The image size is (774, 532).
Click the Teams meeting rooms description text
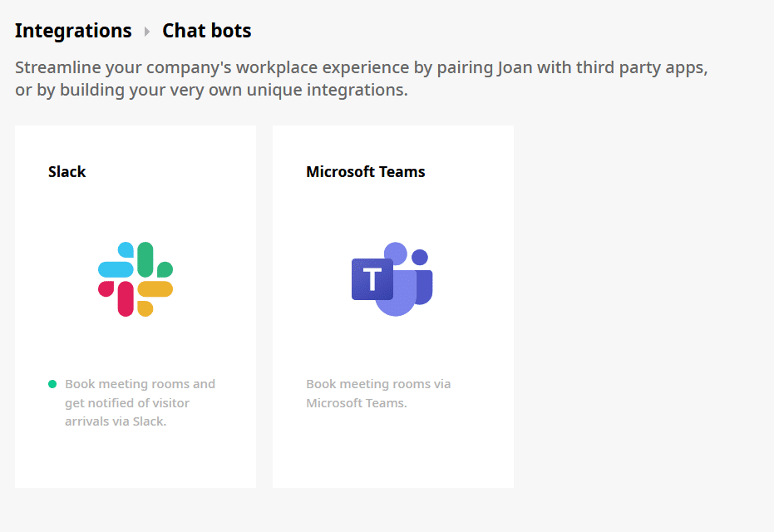tap(378, 392)
